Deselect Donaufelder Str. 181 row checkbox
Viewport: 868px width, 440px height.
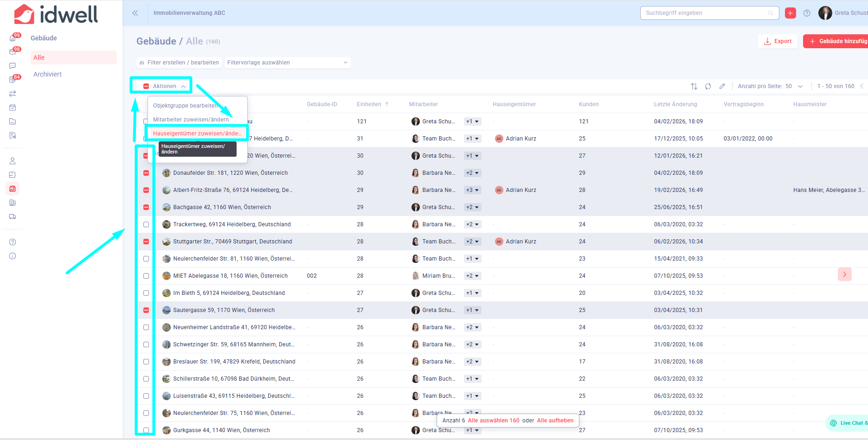point(146,173)
